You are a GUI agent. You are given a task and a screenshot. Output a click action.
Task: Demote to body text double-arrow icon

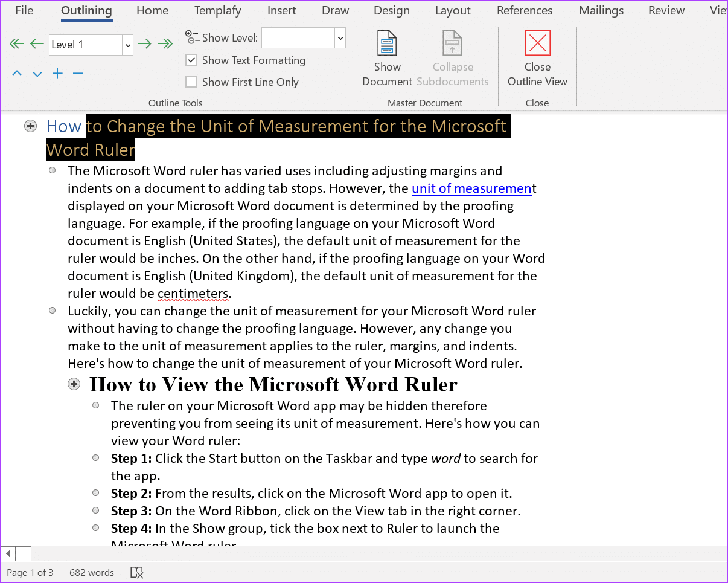point(165,43)
